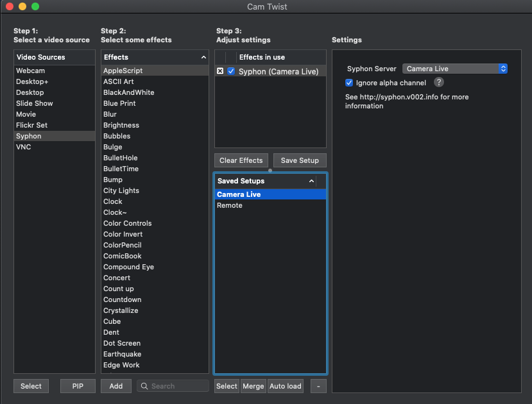Screen dimensions: 532x404
Task: Toggle sort on Saved Setups header
Action: tap(311, 181)
